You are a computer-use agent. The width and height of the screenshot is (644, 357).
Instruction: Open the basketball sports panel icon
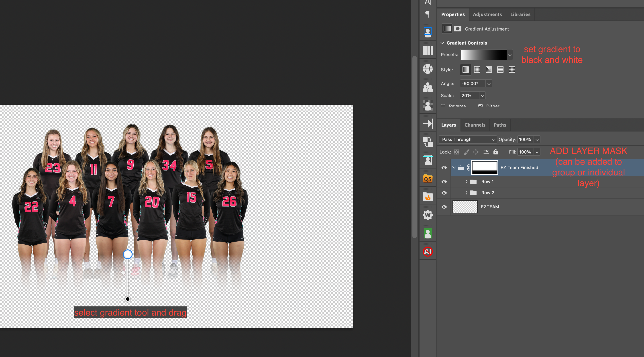point(428,69)
